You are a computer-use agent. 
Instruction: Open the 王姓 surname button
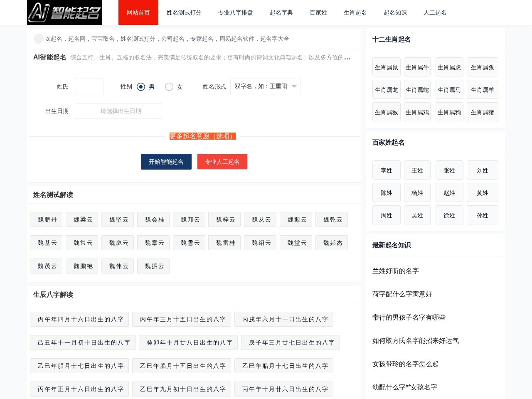(417, 170)
